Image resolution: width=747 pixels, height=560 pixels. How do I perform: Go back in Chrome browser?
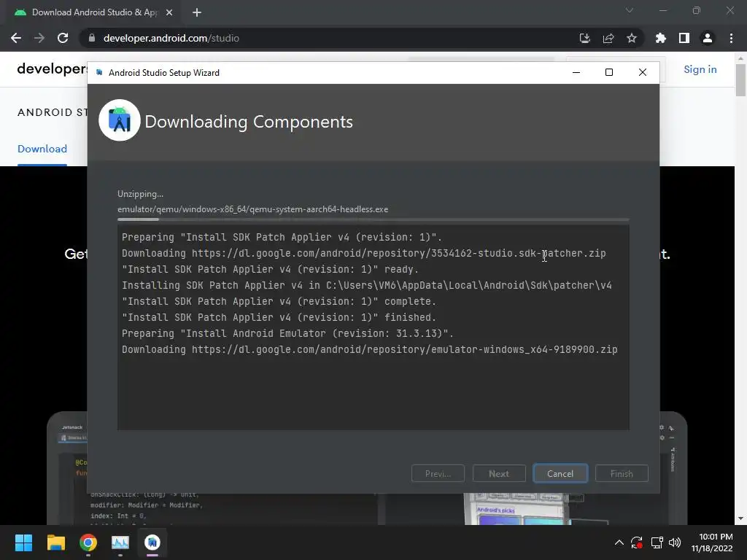coord(16,38)
